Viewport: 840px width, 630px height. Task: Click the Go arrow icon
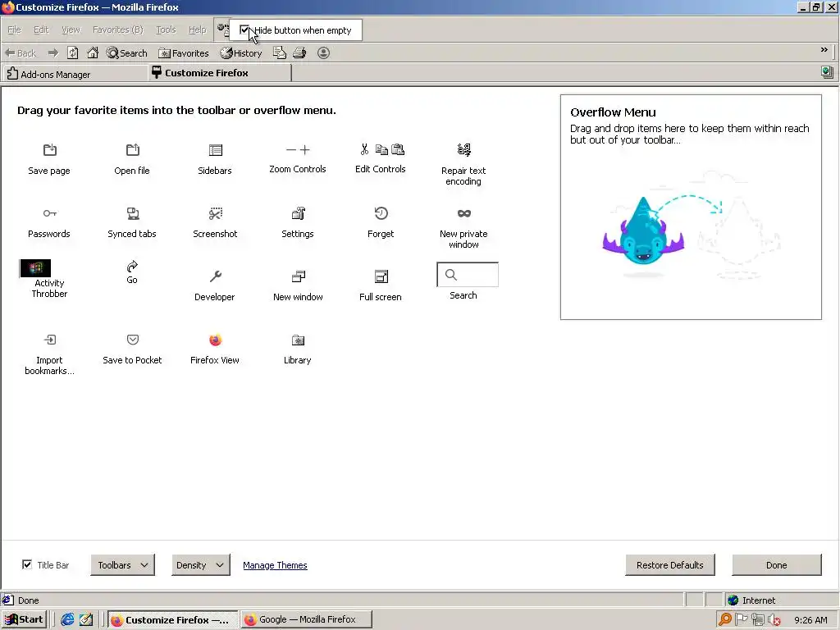coord(132,267)
